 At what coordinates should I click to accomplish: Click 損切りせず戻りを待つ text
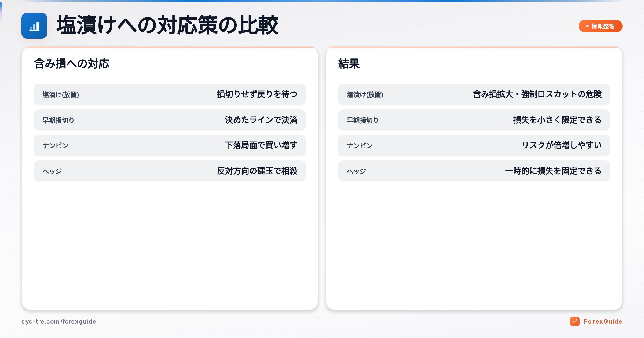point(257,94)
